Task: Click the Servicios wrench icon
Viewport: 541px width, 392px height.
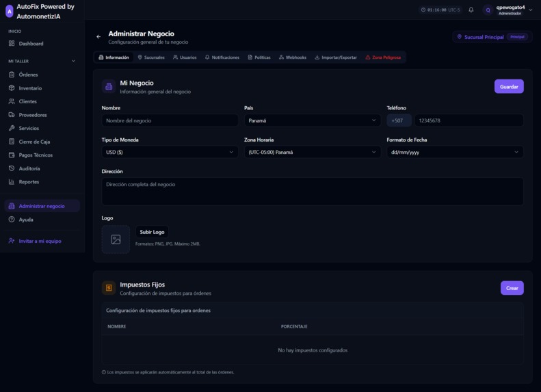Action: tap(12, 128)
